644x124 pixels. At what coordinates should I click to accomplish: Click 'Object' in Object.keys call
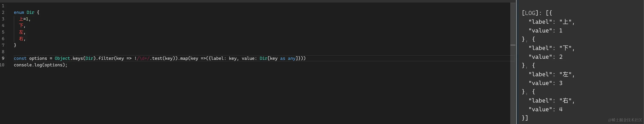coord(62,58)
